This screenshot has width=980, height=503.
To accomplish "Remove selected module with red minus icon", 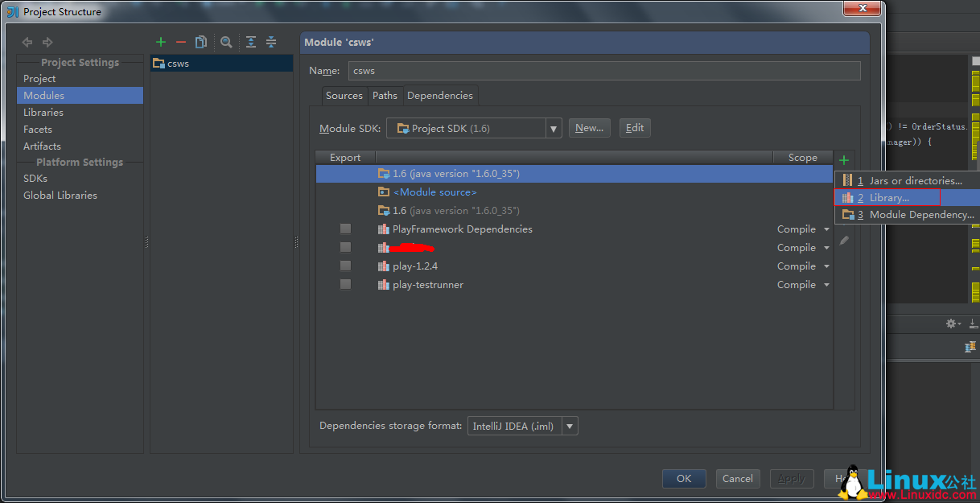I will (x=180, y=42).
